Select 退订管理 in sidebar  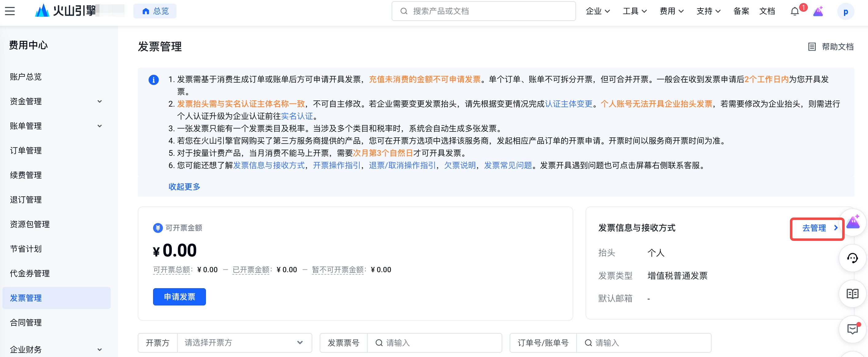click(57, 200)
